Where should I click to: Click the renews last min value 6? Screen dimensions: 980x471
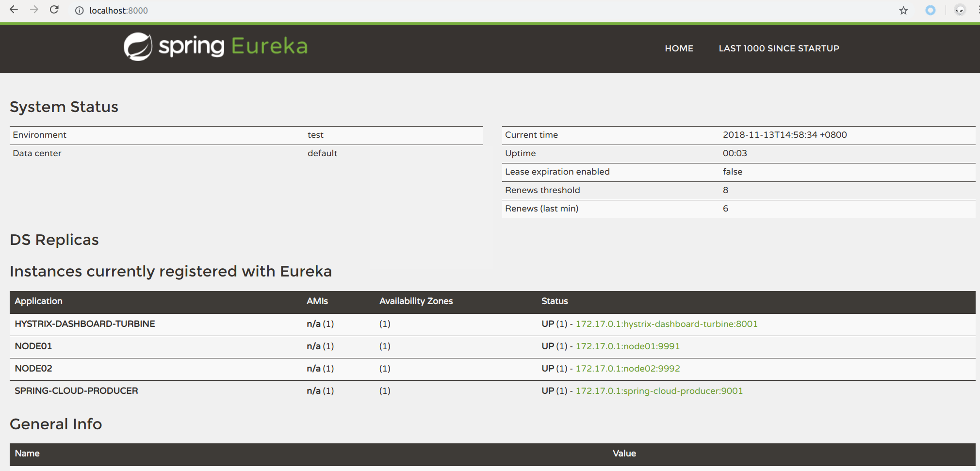coord(725,208)
